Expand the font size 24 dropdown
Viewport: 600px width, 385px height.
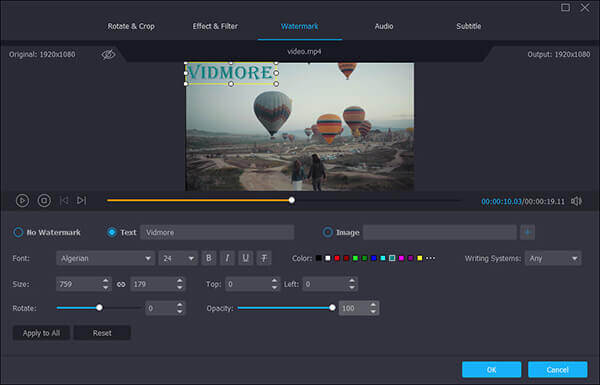[178, 258]
